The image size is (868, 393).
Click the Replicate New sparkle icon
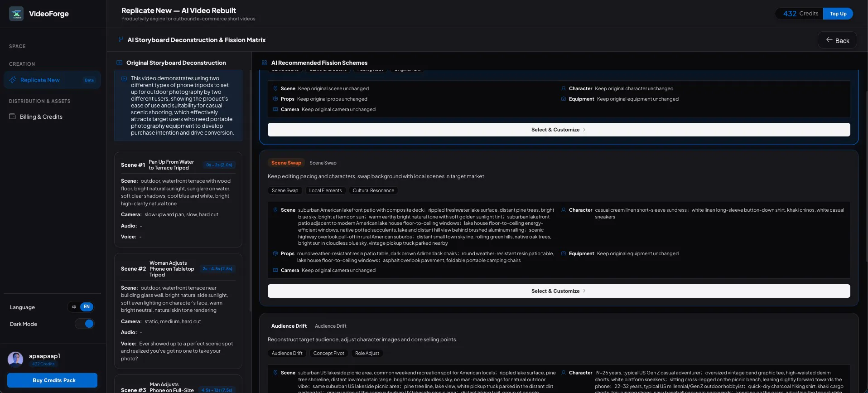point(13,80)
